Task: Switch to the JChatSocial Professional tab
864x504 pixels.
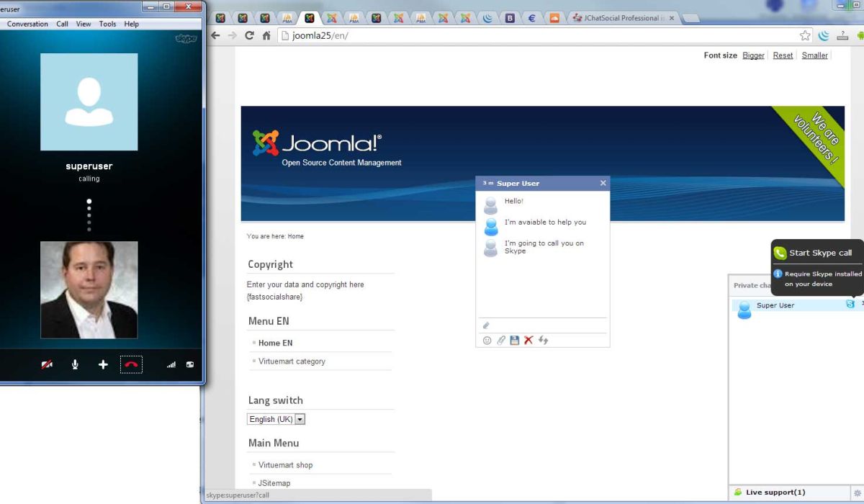Action: pyautogui.click(x=623, y=18)
